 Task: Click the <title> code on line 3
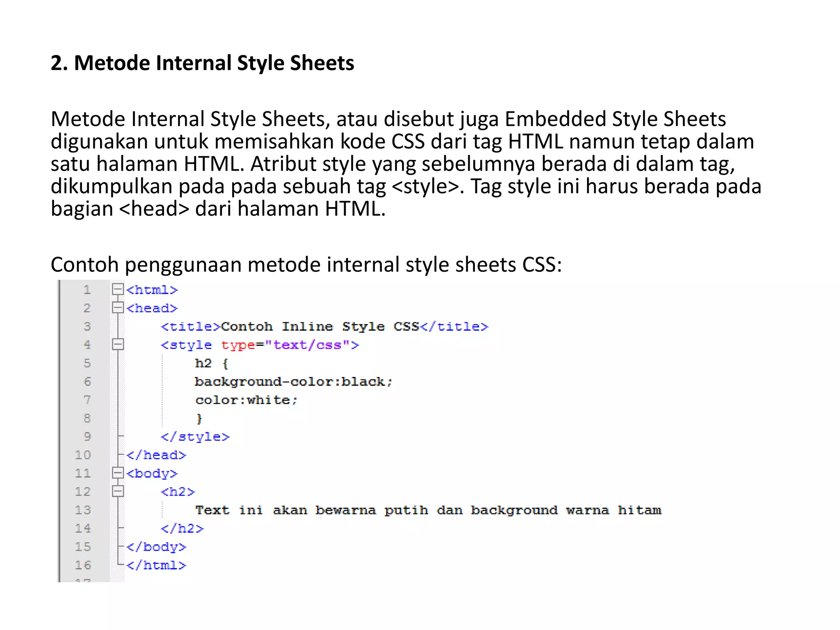324,326
